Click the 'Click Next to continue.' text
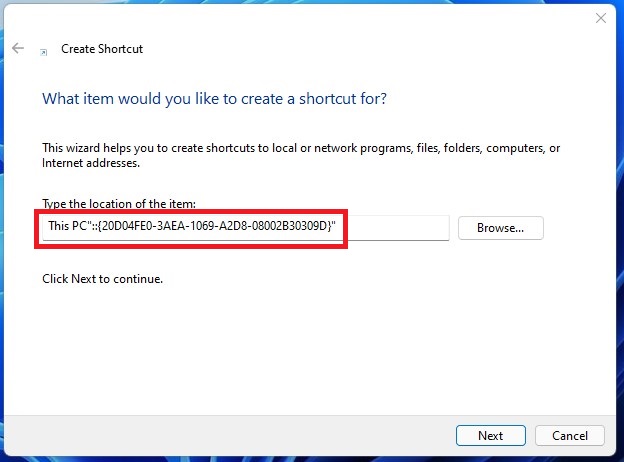 pyautogui.click(x=103, y=279)
